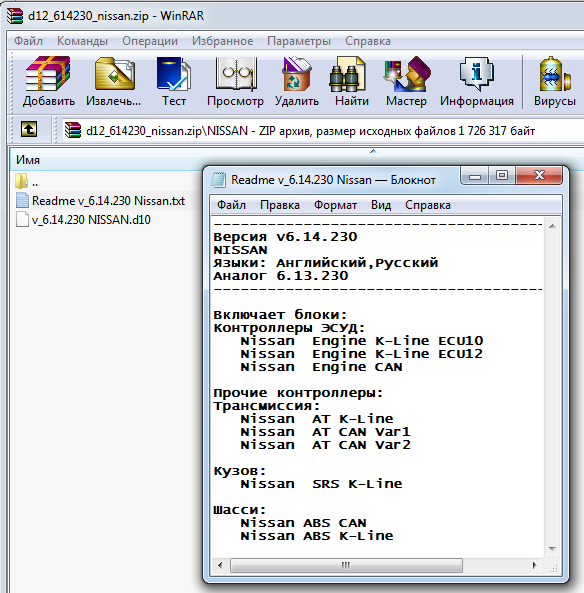Click the Извлечь (Extract) toolbar icon
This screenshot has width=584, height=593.
click(x=114, y=81)
